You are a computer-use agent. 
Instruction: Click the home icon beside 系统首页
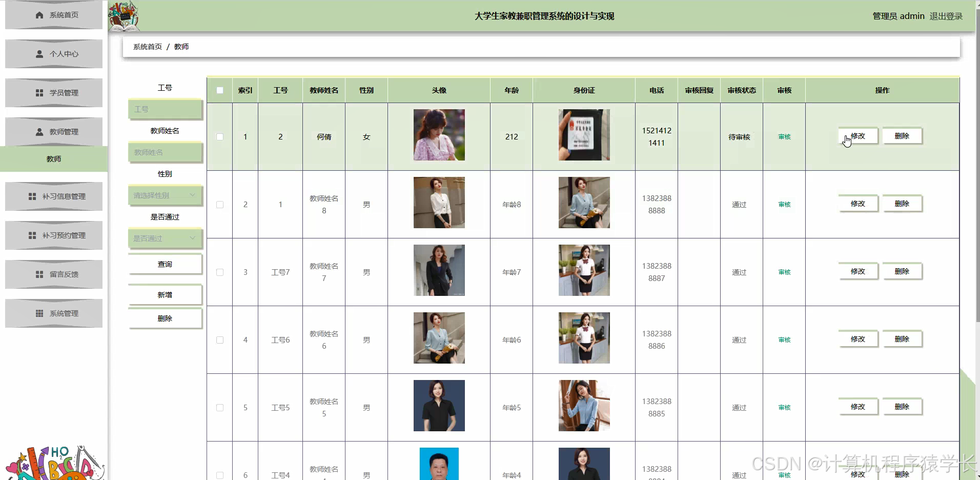39,15
